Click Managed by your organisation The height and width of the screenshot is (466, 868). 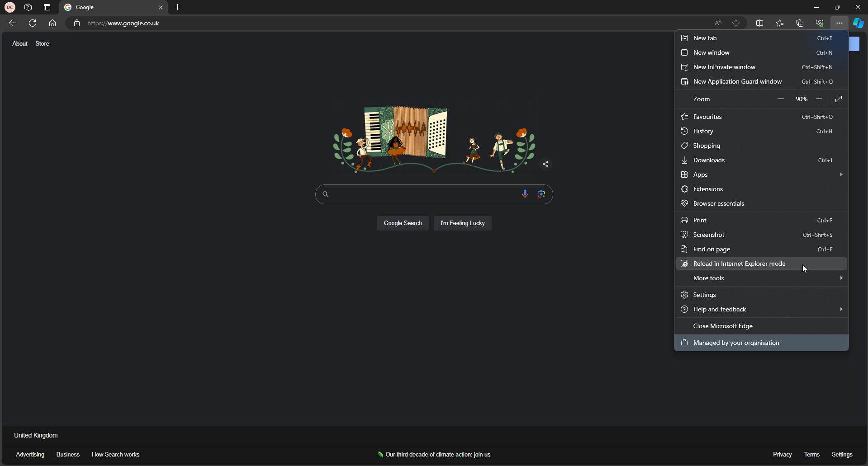coord(762,343)
